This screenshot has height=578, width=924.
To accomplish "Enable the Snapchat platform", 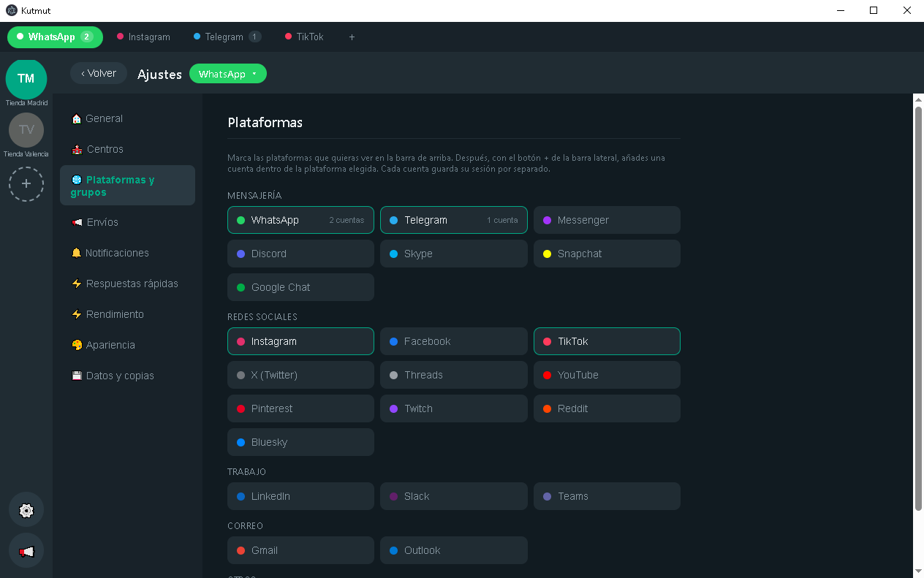I will tap(607, 254).
